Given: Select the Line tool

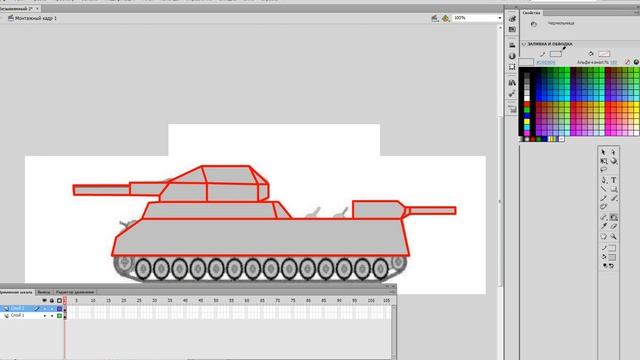Looking at the screenshot, I should [x=604, y=189].
